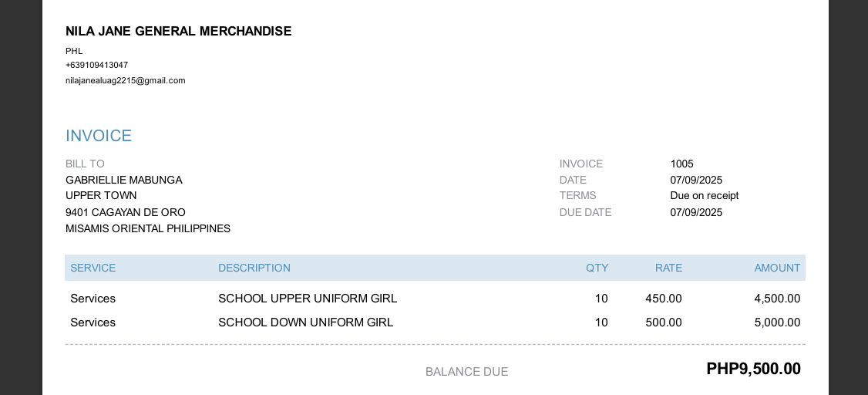Click the NILA JANE GENERAL MERCHANDISE heading

click(178, 32)
